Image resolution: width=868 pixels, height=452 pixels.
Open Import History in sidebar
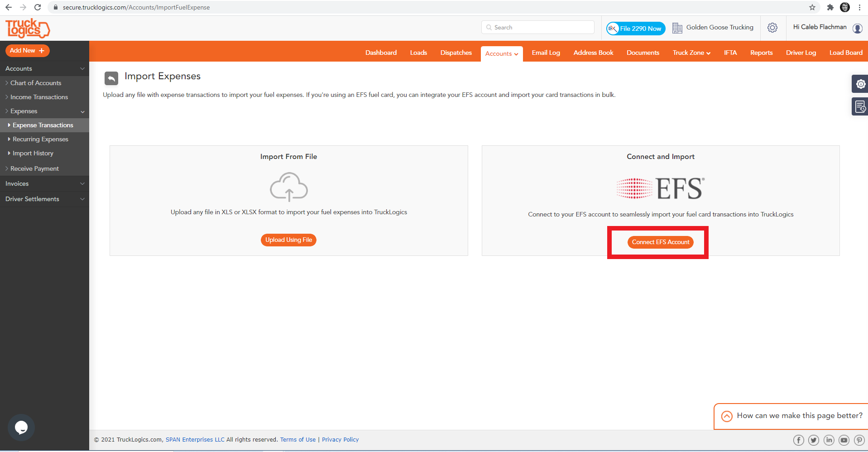[33, 154]
